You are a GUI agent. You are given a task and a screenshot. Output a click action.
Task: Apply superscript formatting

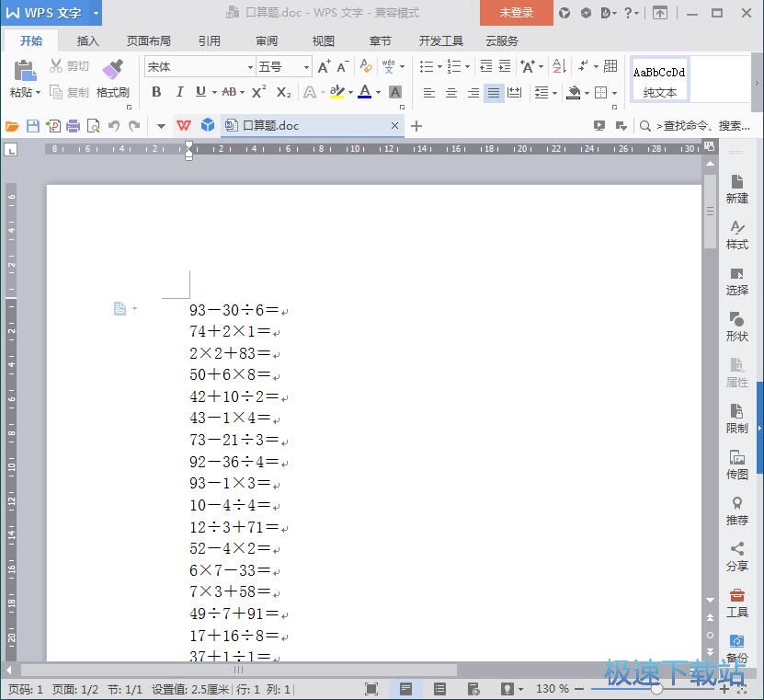[258, 92]
